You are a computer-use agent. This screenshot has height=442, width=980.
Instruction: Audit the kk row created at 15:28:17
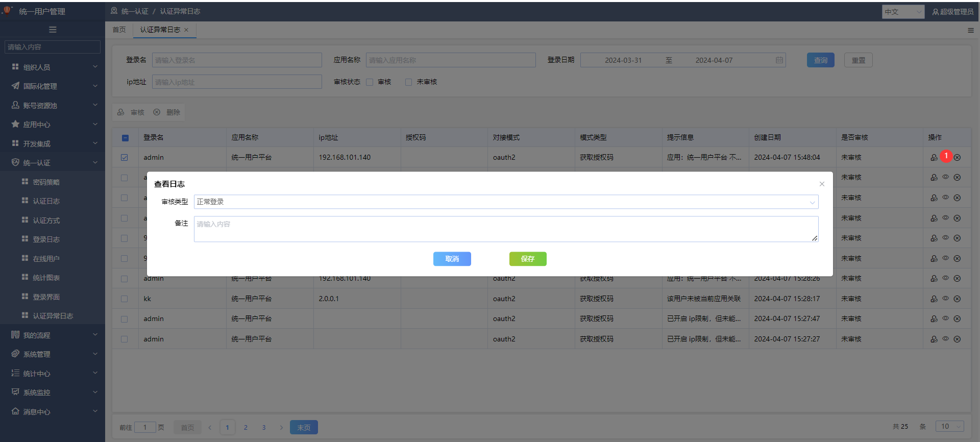pyautogui.click(x=934, y=299)
